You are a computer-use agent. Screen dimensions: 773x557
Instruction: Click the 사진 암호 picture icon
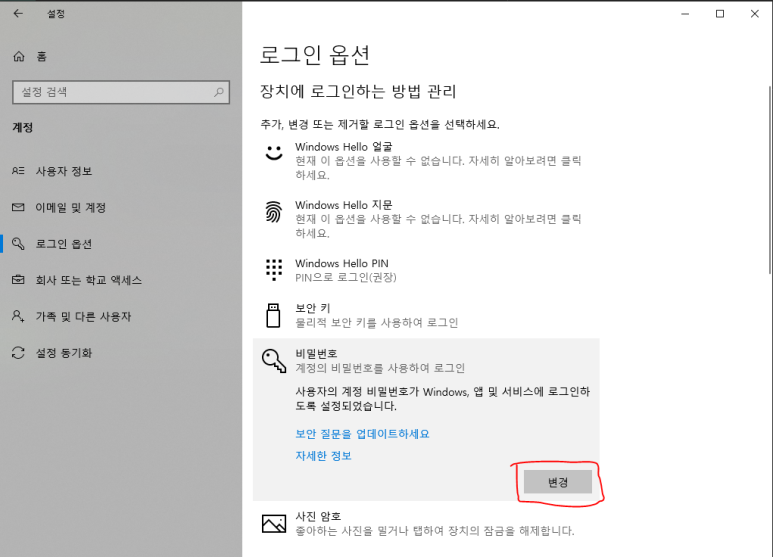(x=274, y=523)
